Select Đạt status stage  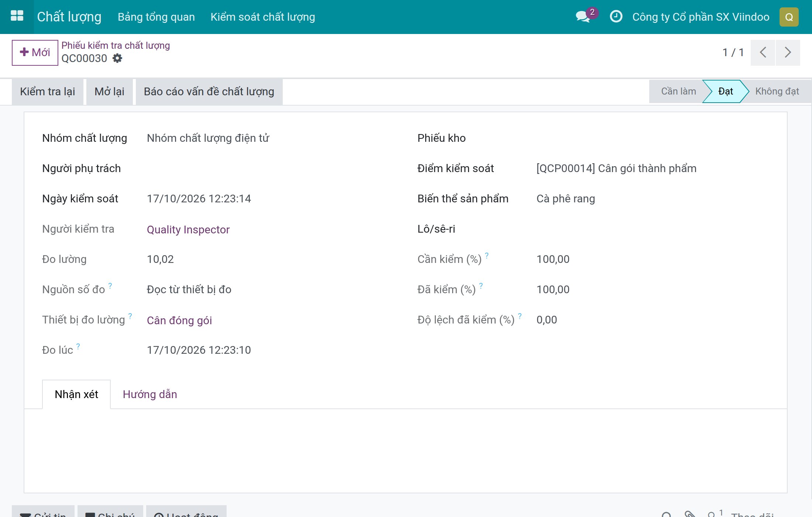pos(725,92)
